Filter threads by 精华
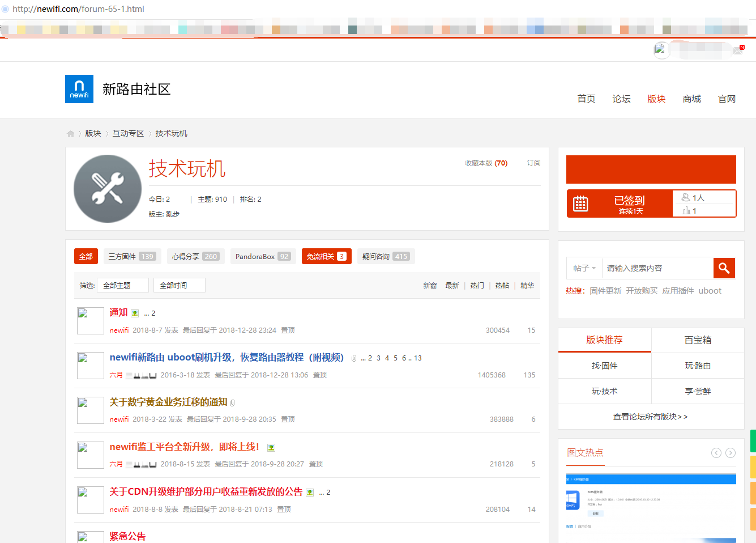 [x=527, y=286]
